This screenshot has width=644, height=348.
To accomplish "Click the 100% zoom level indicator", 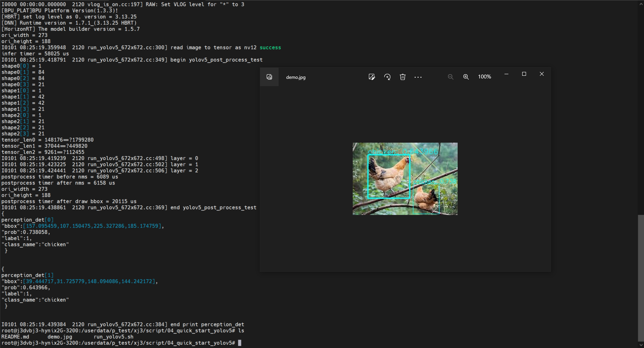I will 485,77.
